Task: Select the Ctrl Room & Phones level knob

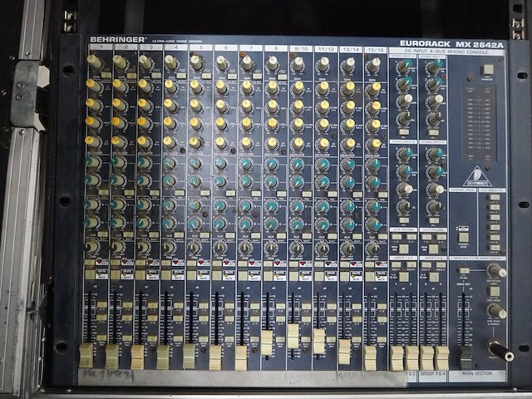Action: coord(497,311)
